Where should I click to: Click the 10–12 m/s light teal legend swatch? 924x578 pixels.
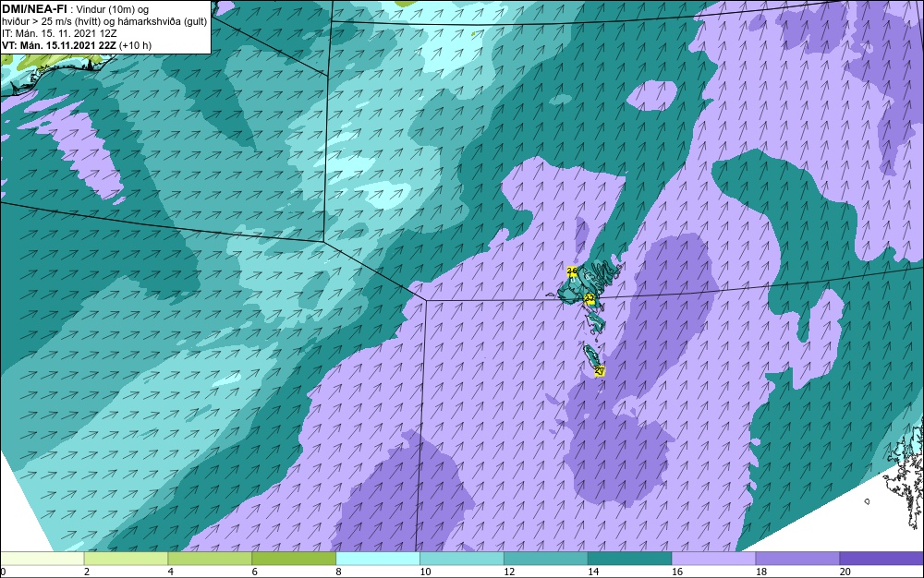[462, 559]
